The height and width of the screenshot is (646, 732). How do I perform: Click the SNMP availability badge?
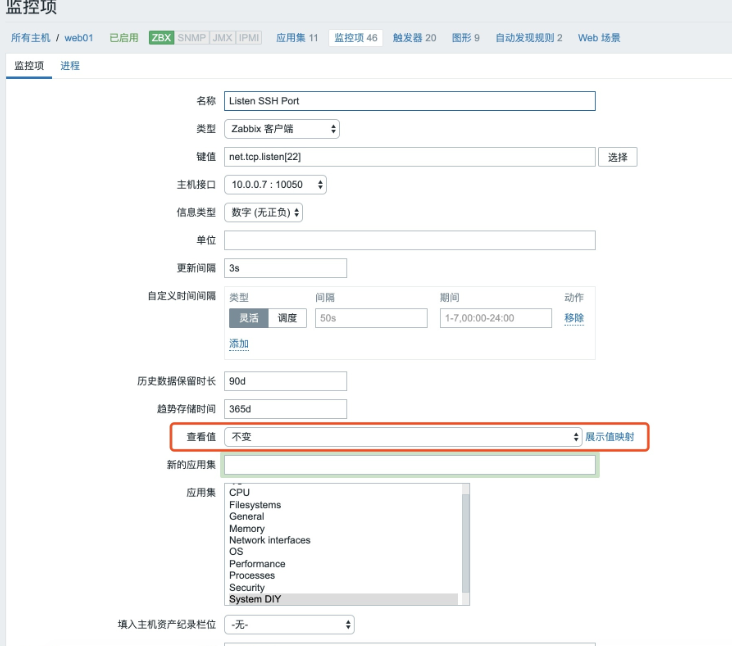192,38
